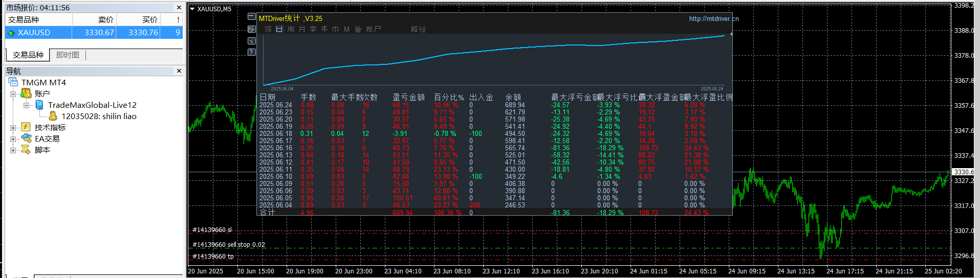Click the 路径 path button in MTDriver

click(419, 29)
